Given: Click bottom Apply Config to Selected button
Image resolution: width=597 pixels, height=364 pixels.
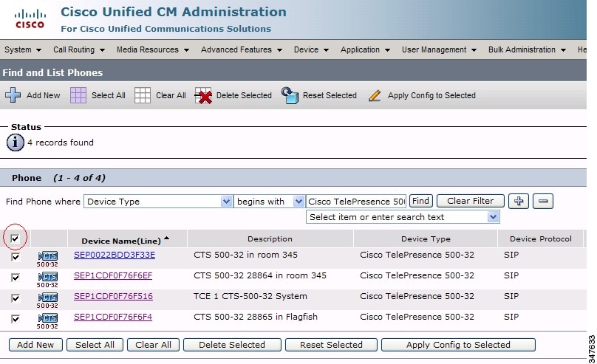Looking at the screenshot, I should pyautogui.click(x=458, y=345).
